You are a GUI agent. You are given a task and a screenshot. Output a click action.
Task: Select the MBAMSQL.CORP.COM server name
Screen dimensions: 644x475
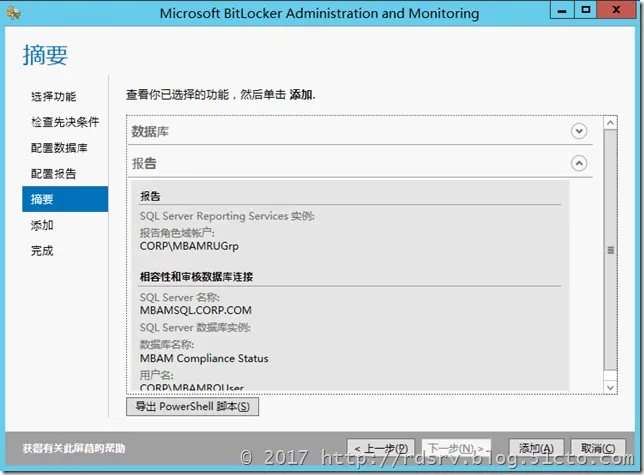tap(196, 310)
